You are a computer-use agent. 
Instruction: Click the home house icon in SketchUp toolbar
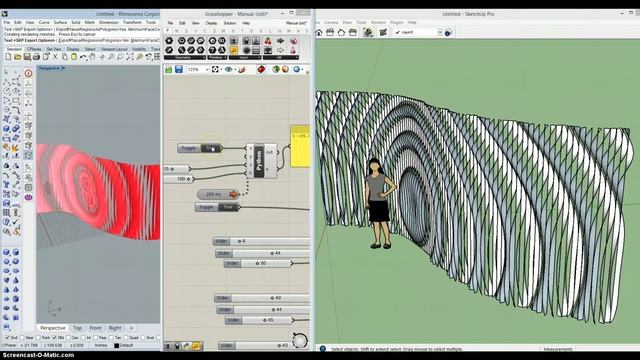[x=319, y=32]
